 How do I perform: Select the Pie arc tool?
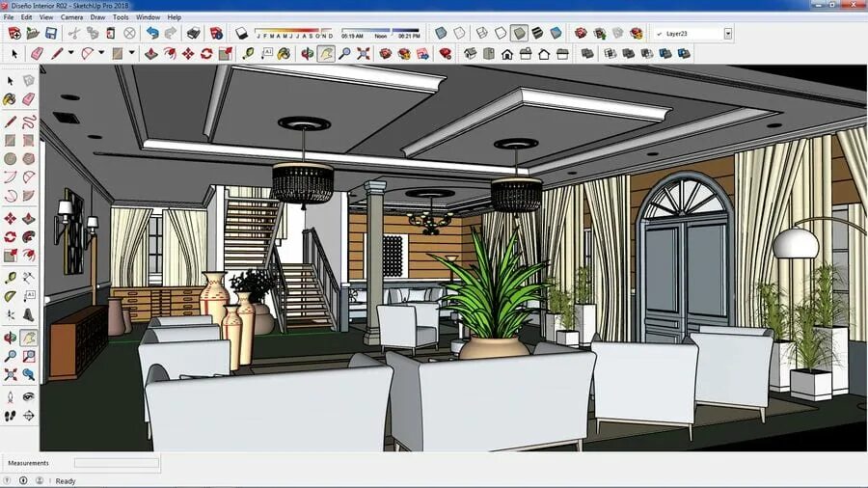pyautogui.click(x=28, y=196)
